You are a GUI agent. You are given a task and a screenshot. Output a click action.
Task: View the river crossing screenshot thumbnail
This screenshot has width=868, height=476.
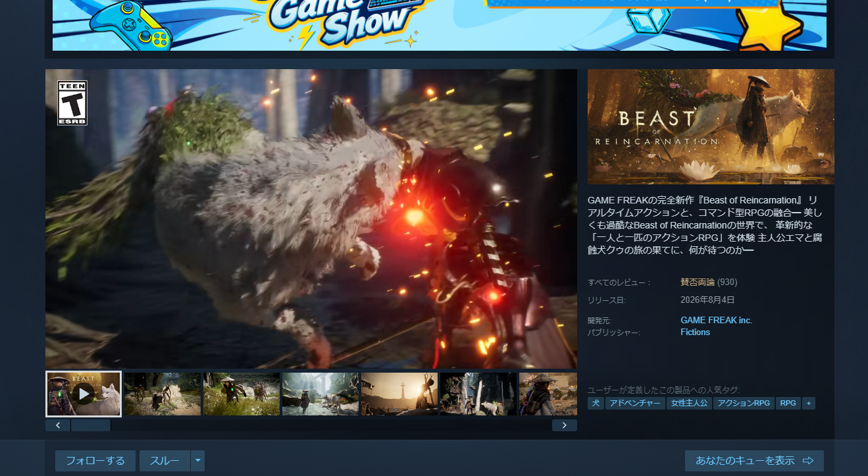[x=320, y=394]
